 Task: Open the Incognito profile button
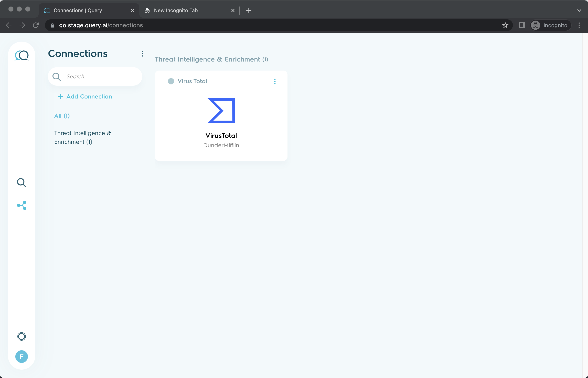coord(550,25)
